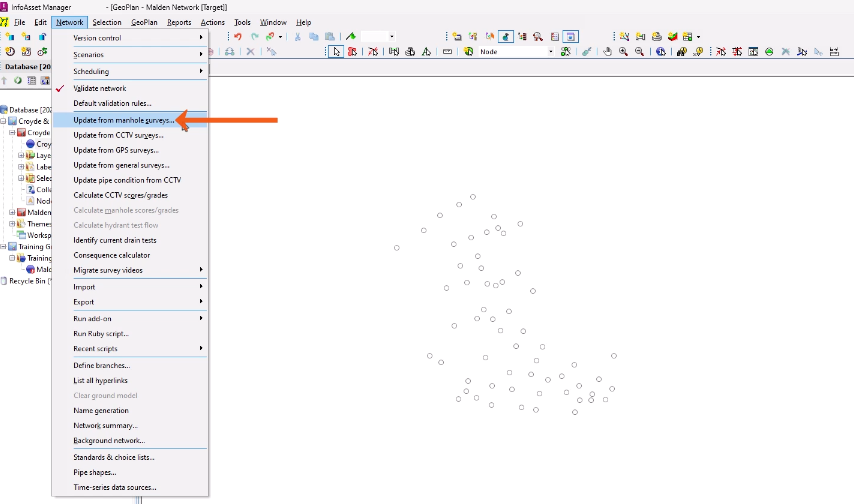Choose Network summary menu entry
Image resolution: width=854 pixels, height=504 pixels.
tap(130, 426)
